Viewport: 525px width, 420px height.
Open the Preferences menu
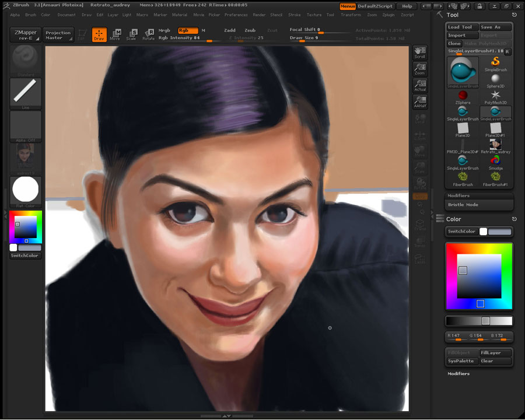(236, 15)
